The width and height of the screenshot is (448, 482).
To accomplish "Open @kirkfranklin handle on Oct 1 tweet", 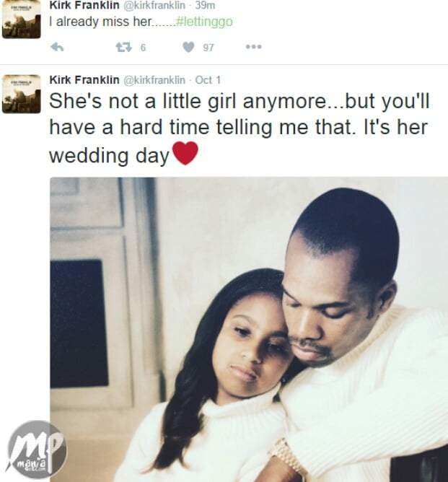I will 154,80.
